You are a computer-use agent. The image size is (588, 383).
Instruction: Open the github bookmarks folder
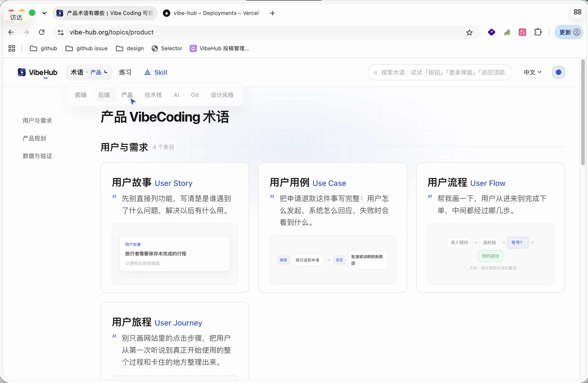coord(43,49)
